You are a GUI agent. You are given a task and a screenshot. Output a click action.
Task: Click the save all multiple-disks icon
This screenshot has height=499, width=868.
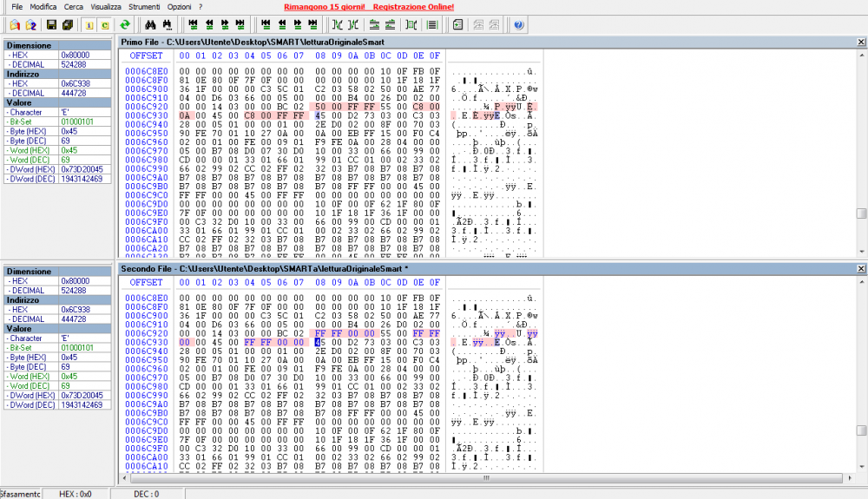click(x=68, y=24)
